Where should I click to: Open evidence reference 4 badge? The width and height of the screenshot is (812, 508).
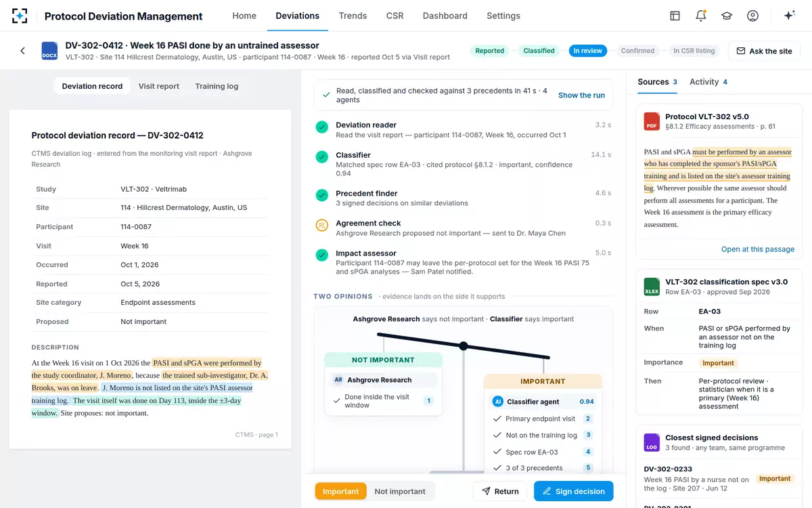tap(588, 451)
